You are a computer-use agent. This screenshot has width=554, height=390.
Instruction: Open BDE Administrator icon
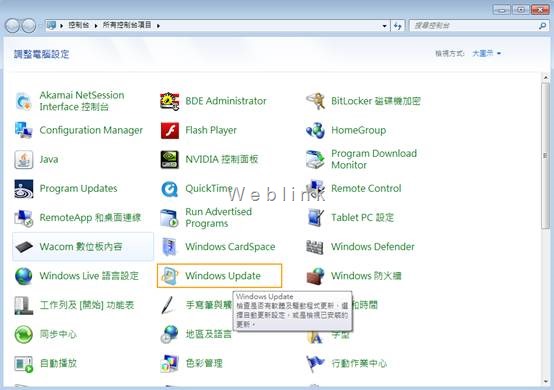[170, 101]
